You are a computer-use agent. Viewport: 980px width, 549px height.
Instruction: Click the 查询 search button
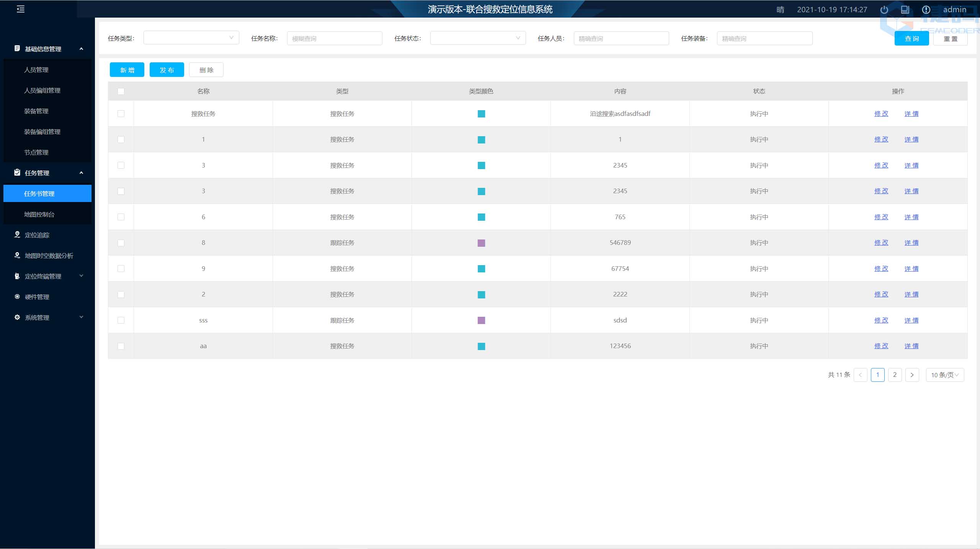tap(911, 39)
